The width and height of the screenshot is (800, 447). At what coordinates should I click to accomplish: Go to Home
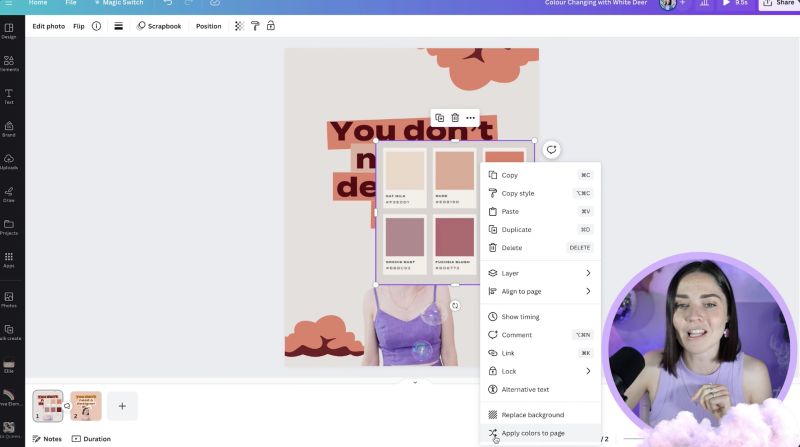pyautogui.click(x=38, y=3)
